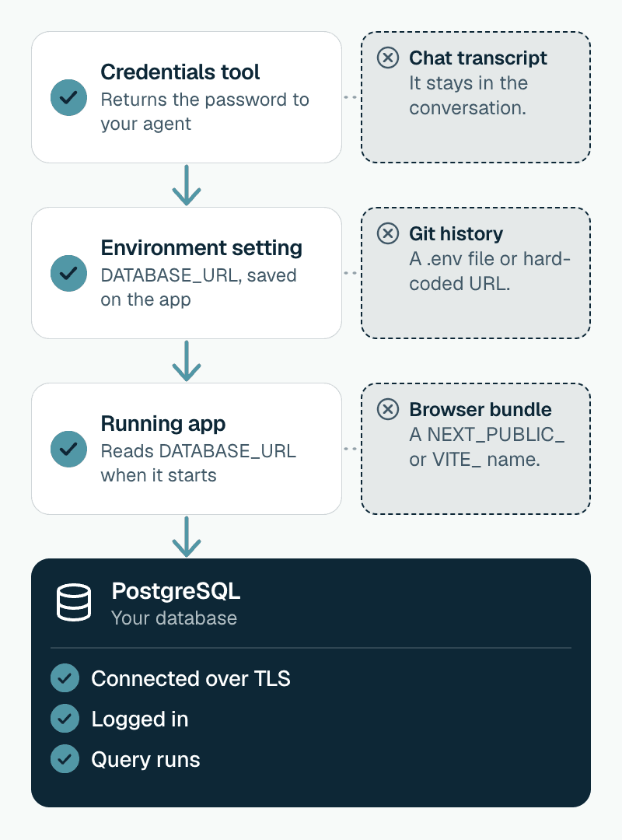The image size is (622, 840).
Task: Select 'Reads DATABASE_URL when it starts' text
Action: (198, 463)
